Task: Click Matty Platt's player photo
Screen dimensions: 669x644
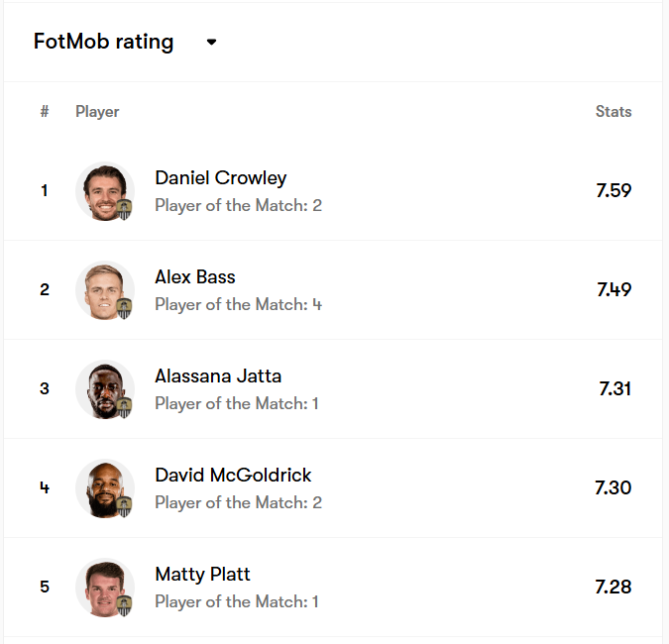Action: point(103,586)
